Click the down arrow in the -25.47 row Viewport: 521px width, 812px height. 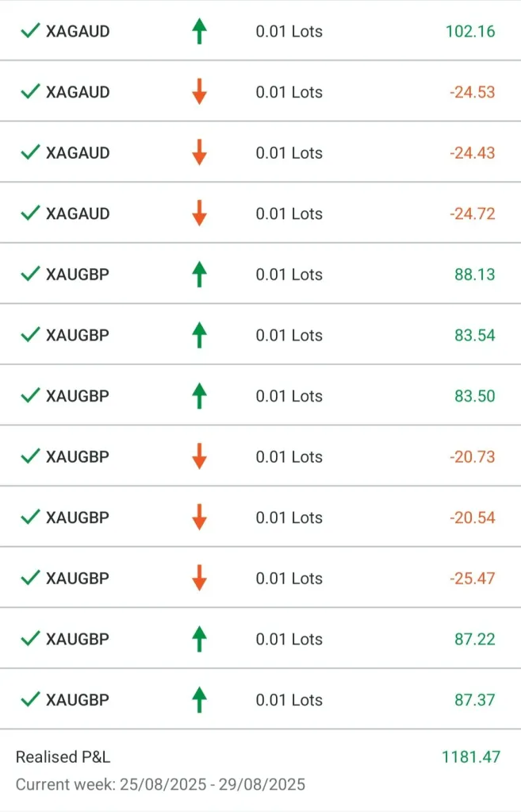pyautogui.click(x=199, y=578)
